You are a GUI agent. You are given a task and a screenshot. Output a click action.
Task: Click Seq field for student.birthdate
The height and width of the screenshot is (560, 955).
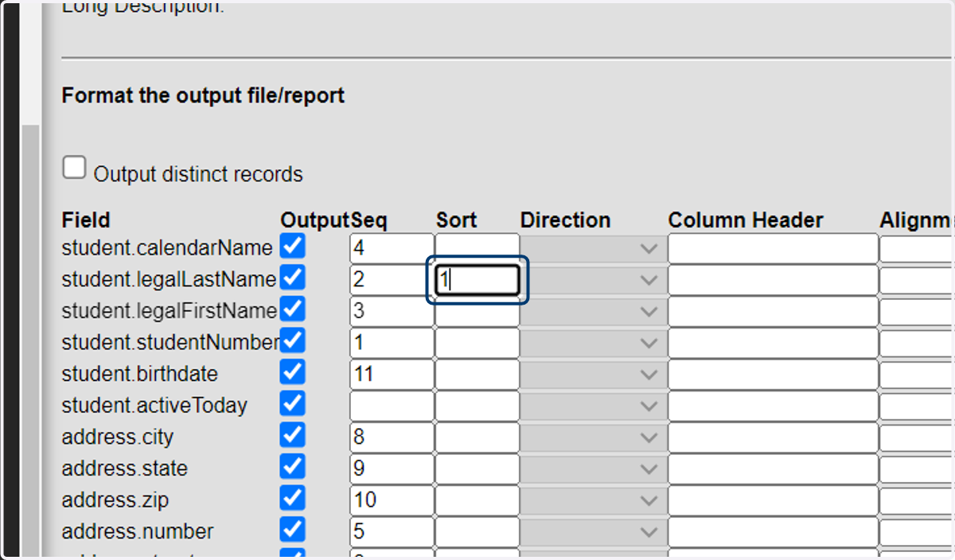click(392, 375)
